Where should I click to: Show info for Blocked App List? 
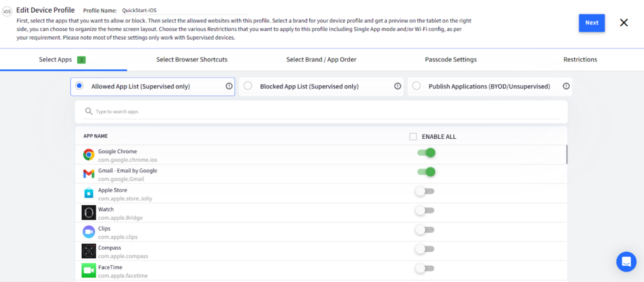pos(397,86)
